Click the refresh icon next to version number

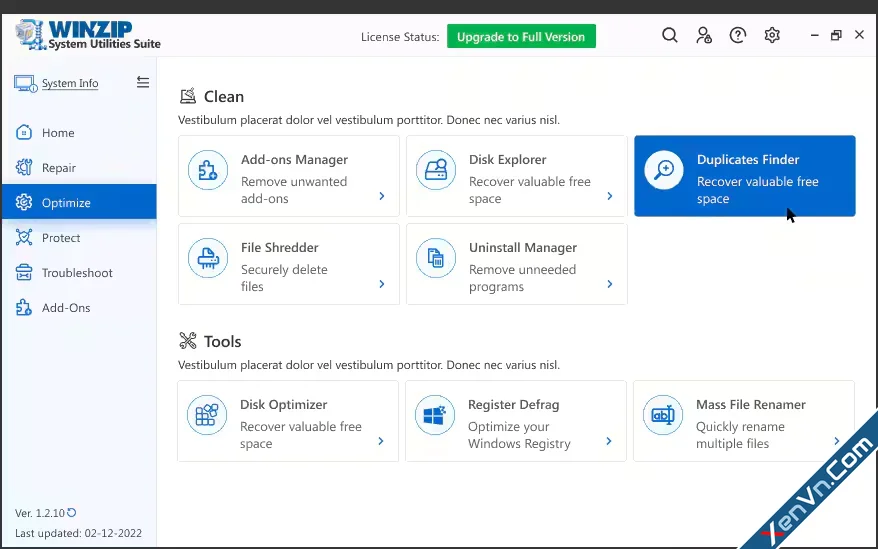point(72,512)
